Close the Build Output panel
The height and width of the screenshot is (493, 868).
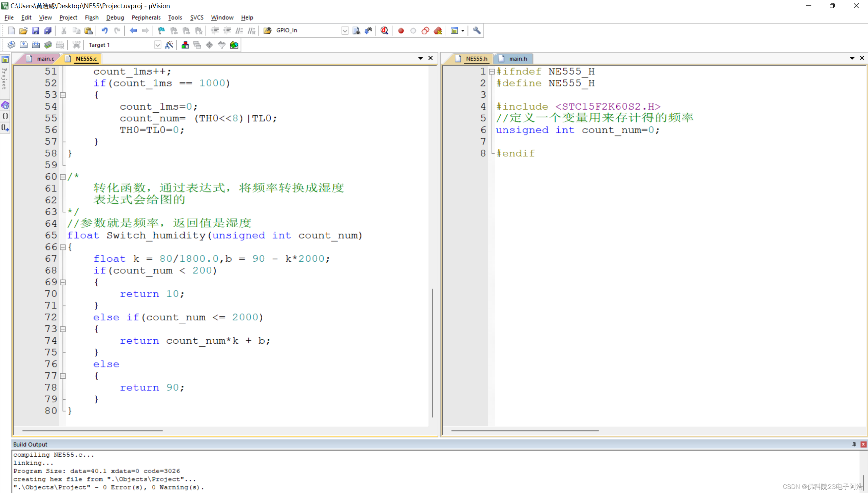[x=863, y=444]
